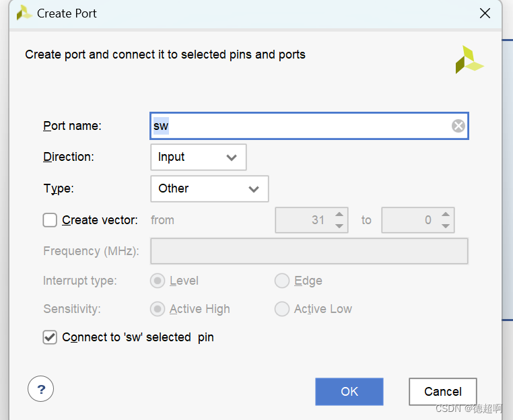Image resolution: width=513 pixels, height=420 pixels.
Task: Click the Xilinx logo in dialog header
Action: [x=469, y=59]
